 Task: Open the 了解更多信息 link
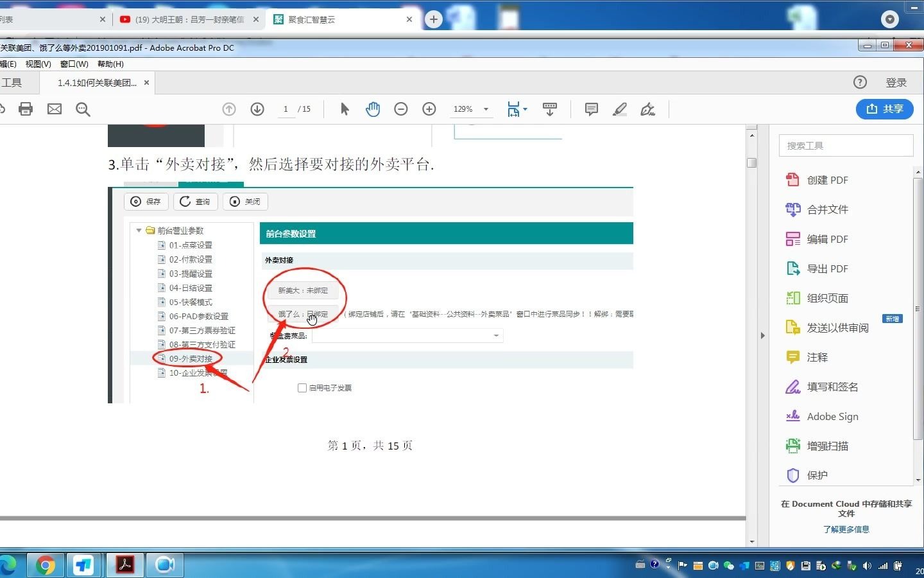pyautogui.click(x=846, y=530)
